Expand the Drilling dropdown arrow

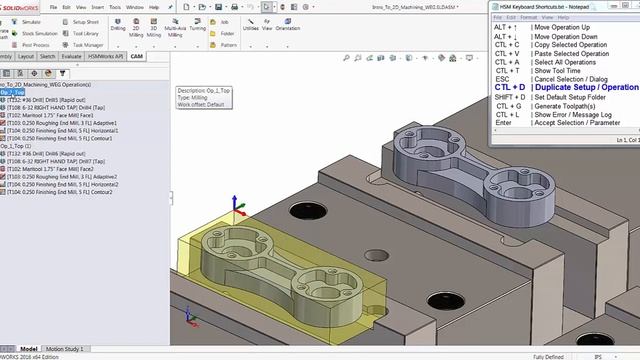[118, 46]
